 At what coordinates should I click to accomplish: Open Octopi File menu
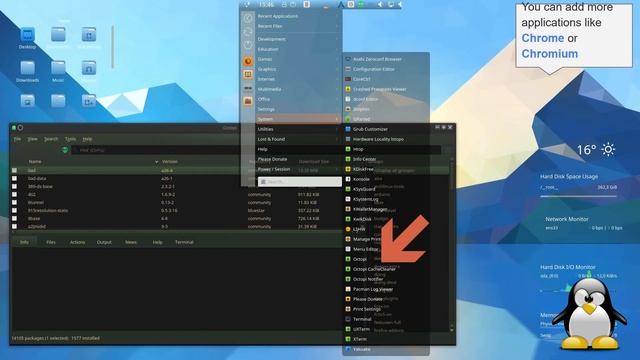tap(17, 139)
